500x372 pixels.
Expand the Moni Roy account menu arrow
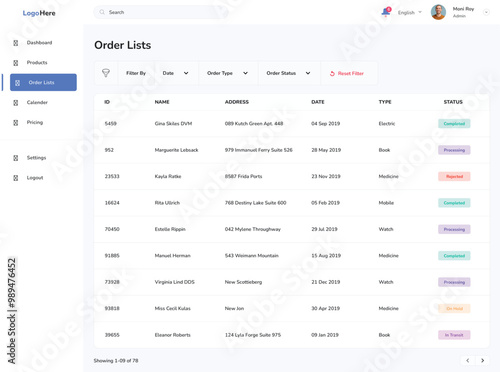point(486,12)
